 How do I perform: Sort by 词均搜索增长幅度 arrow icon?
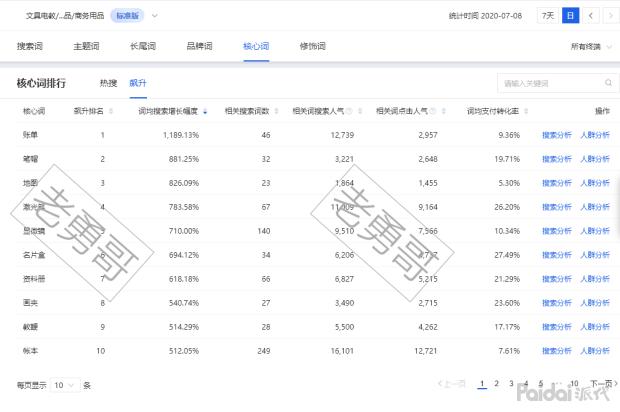[x=205, y=112]
